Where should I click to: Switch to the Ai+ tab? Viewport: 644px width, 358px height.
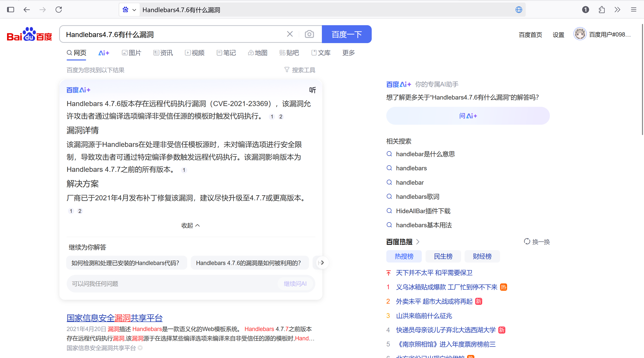pos(104,53)
